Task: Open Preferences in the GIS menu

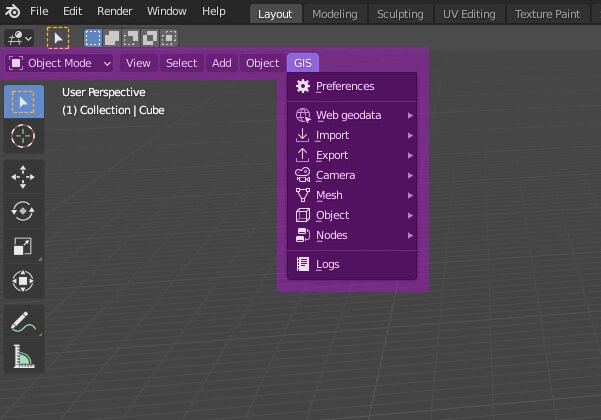Action: [x=344, y=86]
